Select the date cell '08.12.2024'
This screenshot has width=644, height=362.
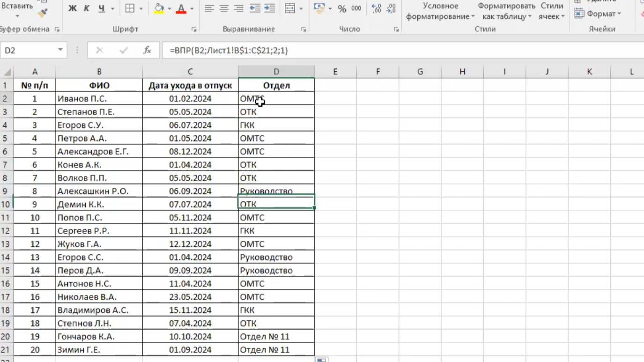tap(190, 151)
